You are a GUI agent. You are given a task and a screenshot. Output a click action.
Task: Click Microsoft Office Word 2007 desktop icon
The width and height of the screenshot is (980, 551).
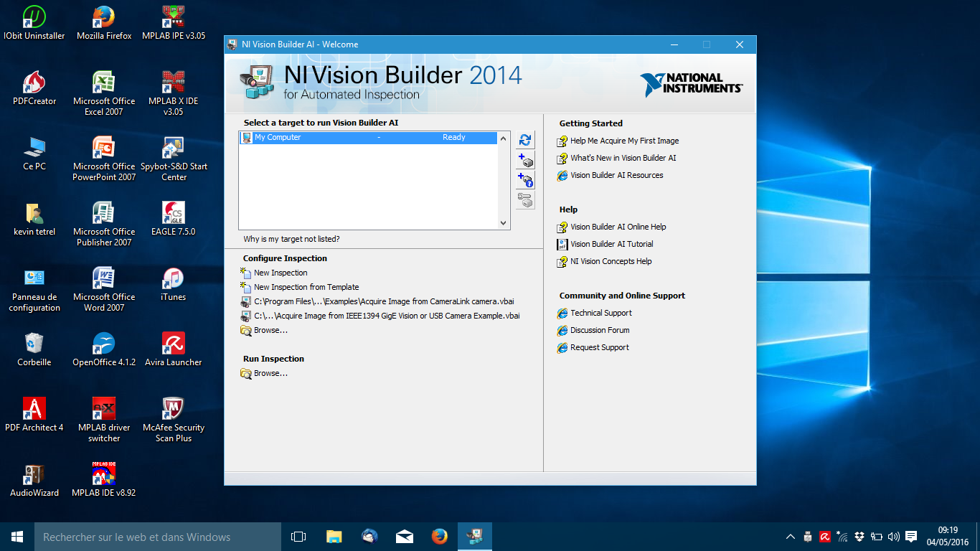104,289
